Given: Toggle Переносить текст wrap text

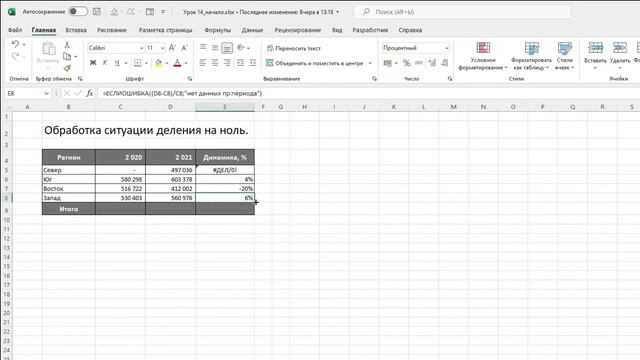Looking at the screenshot, I should click(x=294, y=48).
